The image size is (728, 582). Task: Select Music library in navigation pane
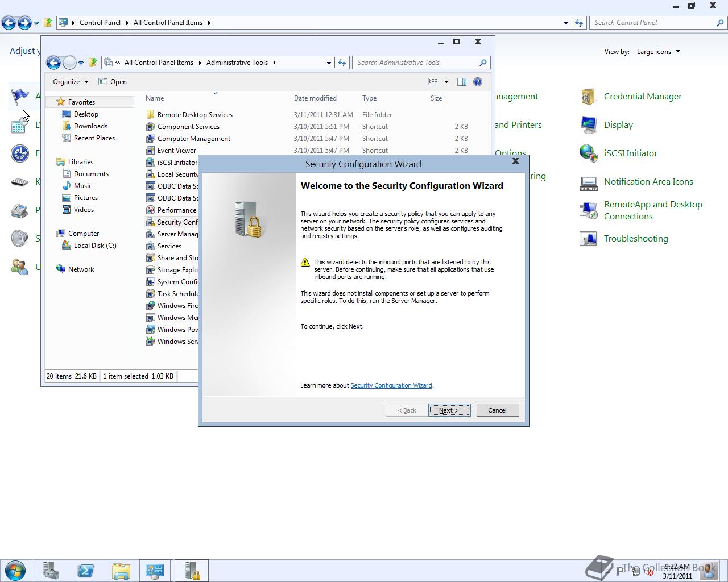click(x=82, y=186)
